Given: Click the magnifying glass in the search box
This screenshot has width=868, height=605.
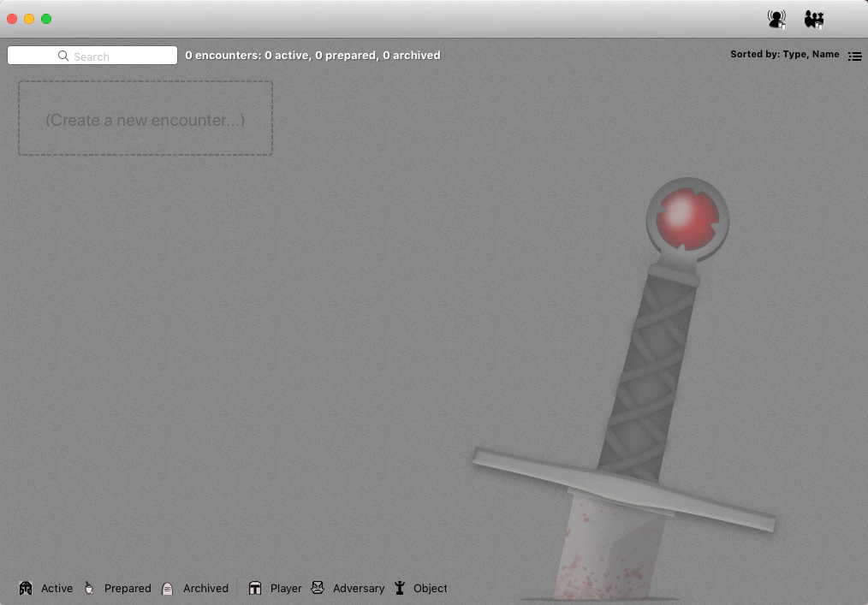Looking at the screenshot, I should [x=62, y=56].
